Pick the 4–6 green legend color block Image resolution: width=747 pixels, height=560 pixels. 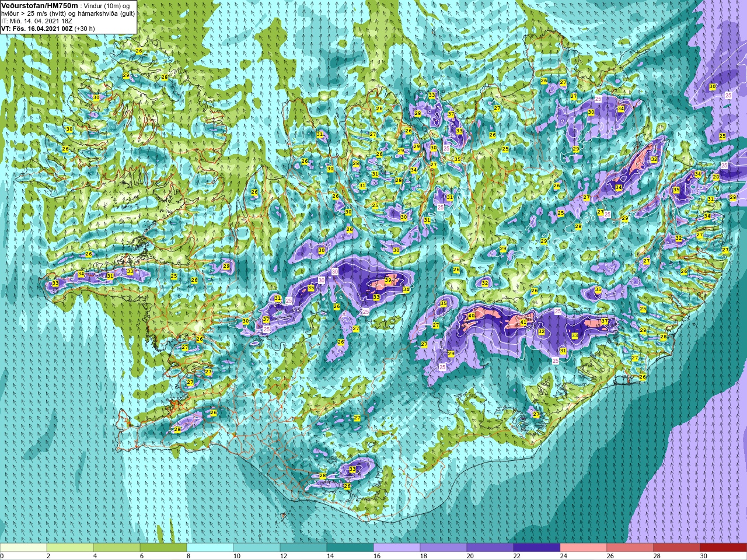coord(117,548)
